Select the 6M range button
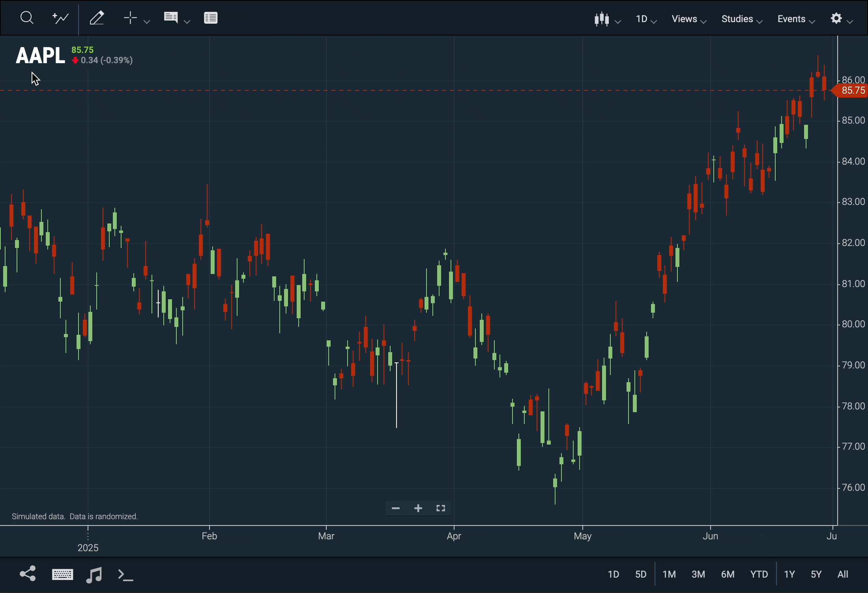This screenshot has height=593, width=868. [729, 574]
